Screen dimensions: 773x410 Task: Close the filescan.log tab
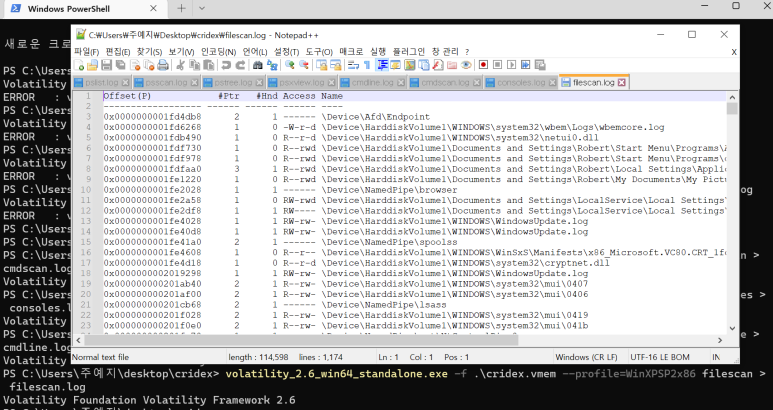622,82
